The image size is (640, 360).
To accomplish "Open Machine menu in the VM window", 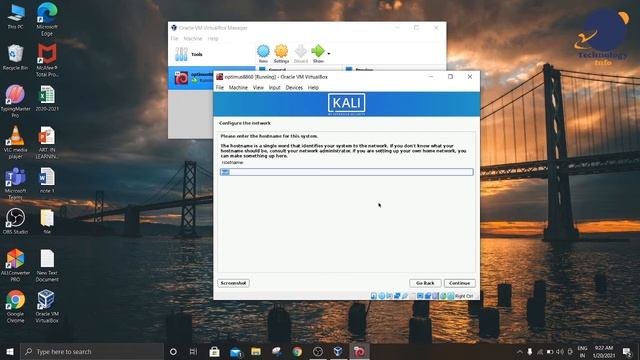I will (238, 87).
